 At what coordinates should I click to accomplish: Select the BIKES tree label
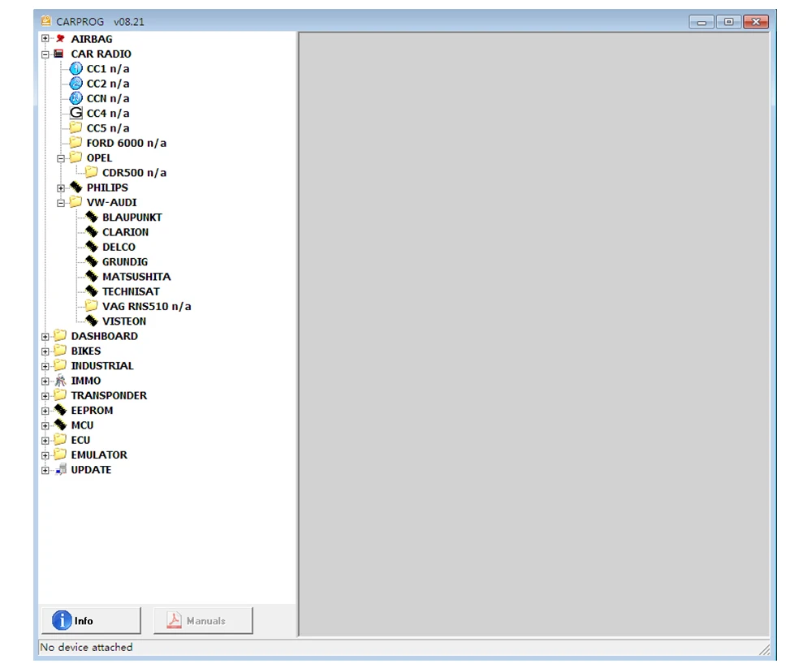point(86,351)
